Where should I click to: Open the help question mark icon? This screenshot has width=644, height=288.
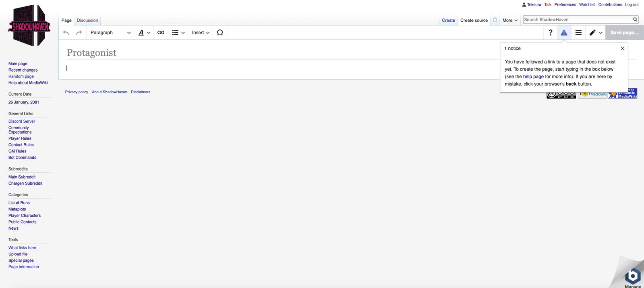point(550,33)
